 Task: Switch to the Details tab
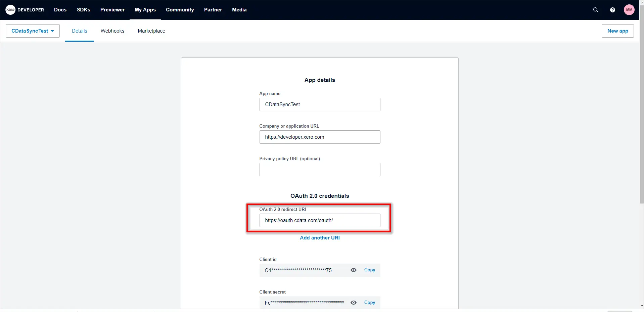80,31
